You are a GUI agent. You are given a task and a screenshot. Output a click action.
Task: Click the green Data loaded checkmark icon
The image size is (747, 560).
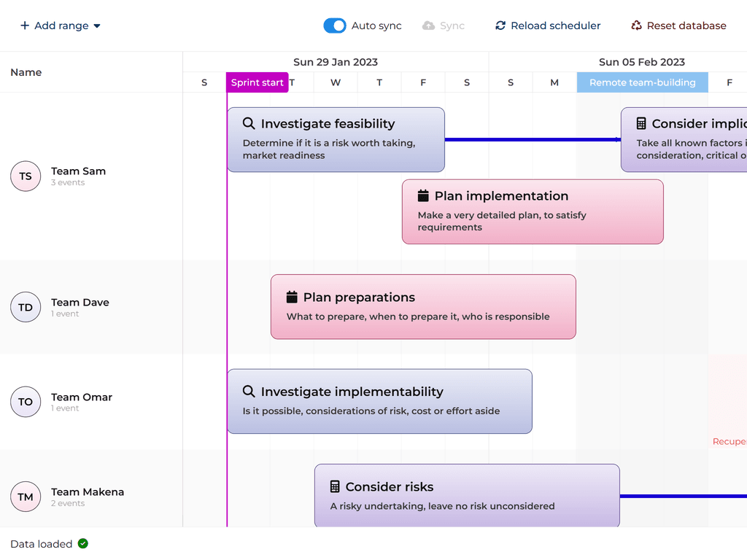point(83,544)
